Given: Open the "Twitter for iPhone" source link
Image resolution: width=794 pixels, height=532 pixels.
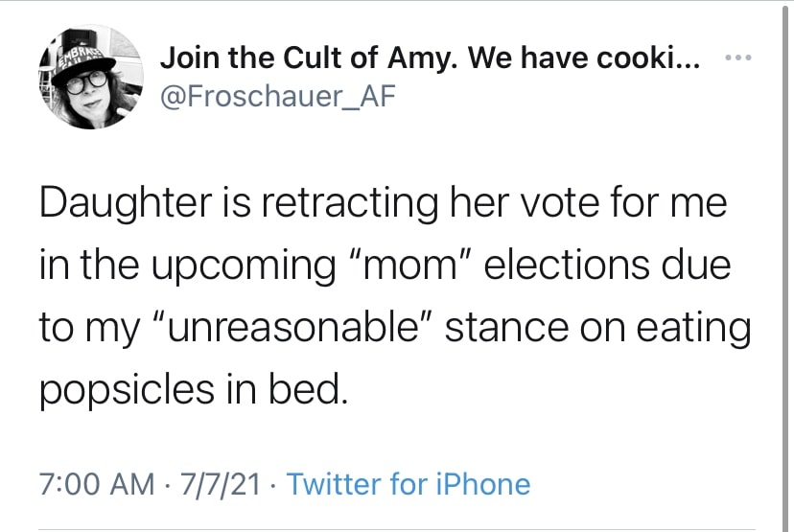Looking at the screenshot, I should click(408, 483).
